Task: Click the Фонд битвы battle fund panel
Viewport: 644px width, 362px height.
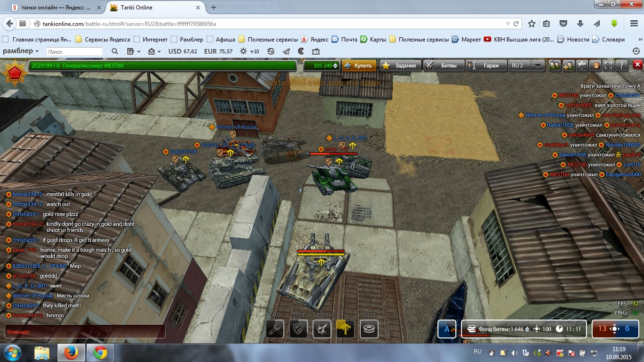Action: tap(525, 329)
